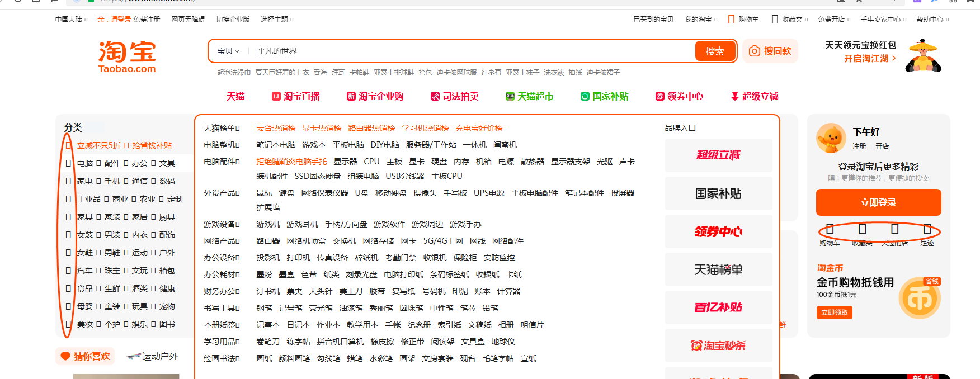Click the 购物车 cart icon in top bar

(731, 20)
